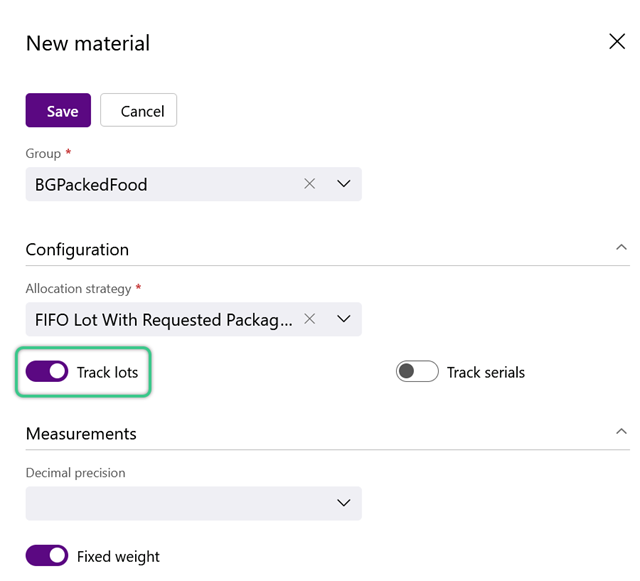
Task: Turn off Fixed weight toggle
Action: [x=47, y=556]
